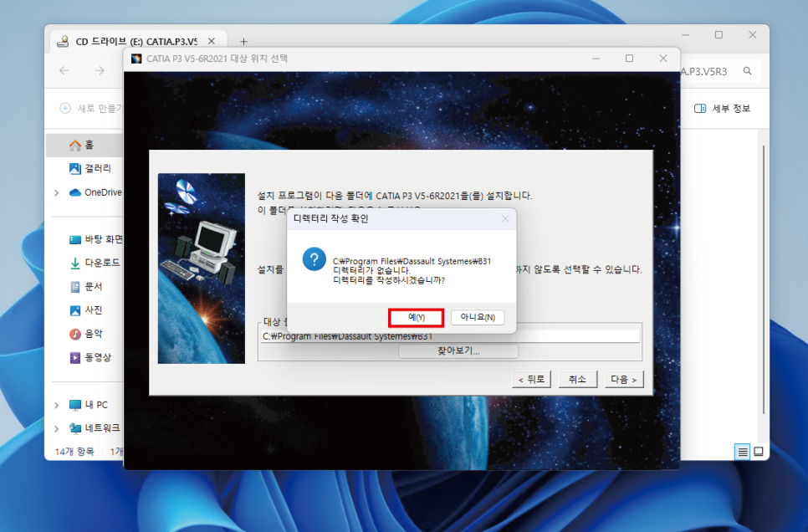Decline with the 아니요(N) button
The width and height of the screenshot is (808, 532).
(477, 318)
